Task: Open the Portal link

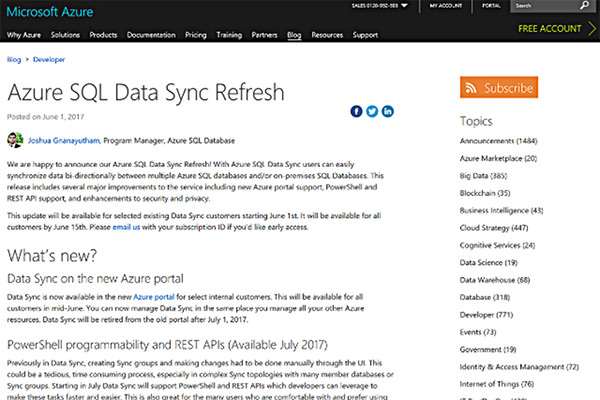Action: (x=491, y=6)
